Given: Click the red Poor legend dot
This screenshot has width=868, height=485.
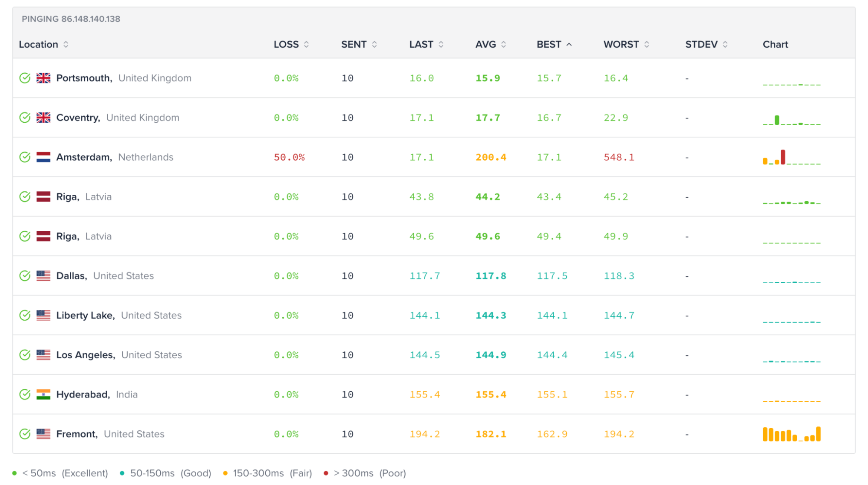Looking at the screenshot, I should (x=326, y=473).
